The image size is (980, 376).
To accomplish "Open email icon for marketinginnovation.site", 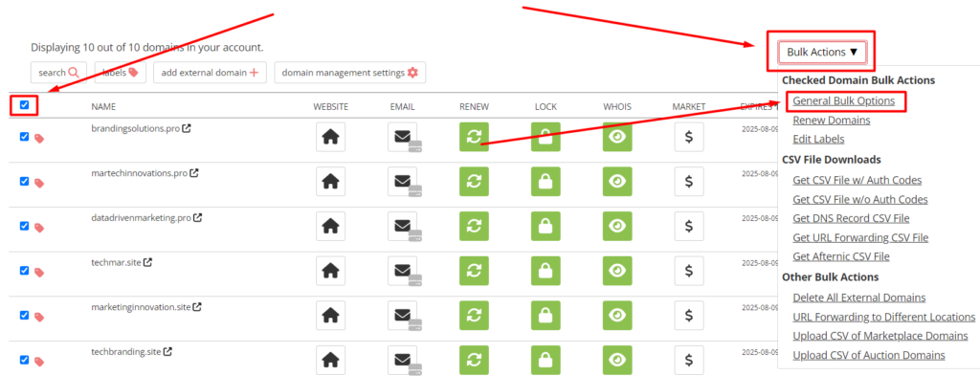I will pos(403,316).
